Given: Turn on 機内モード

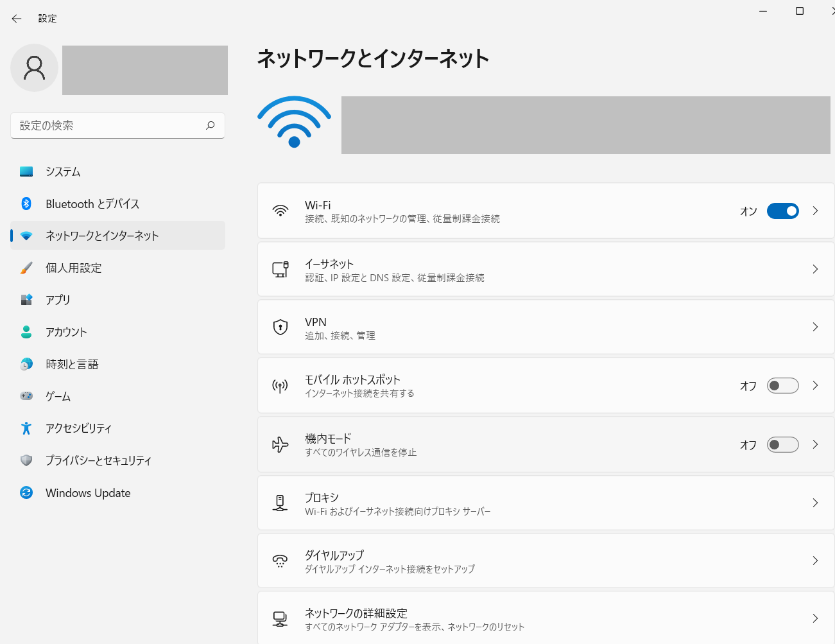Looking at the screenshot, I should [782, 444].
